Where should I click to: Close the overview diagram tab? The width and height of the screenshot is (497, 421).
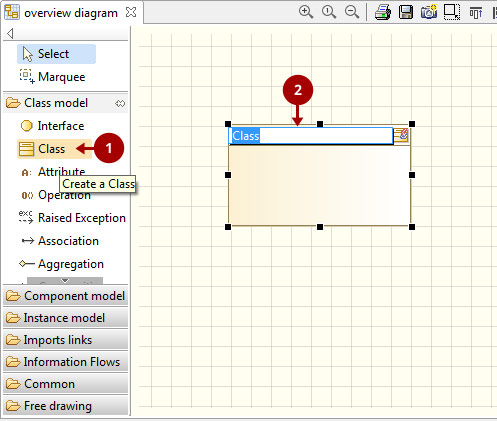click(x=131, y=12)
